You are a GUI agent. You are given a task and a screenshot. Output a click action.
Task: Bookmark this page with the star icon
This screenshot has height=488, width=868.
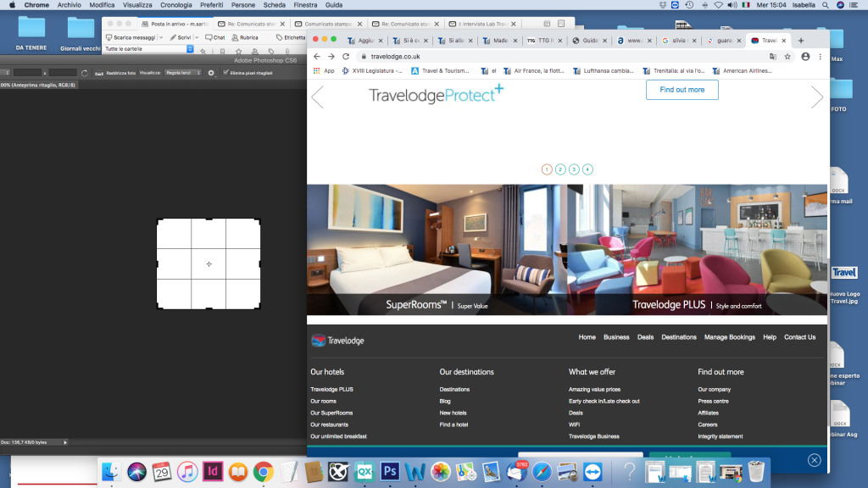click(x=787, y=57)
